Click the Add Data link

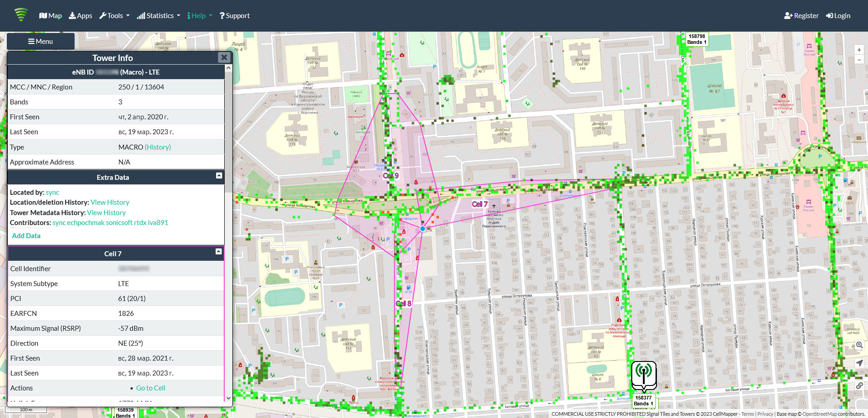pos(26,235)
